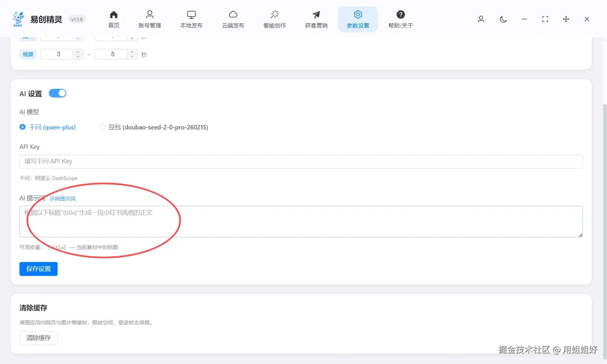Click the 视频 label tag
Image resolution: width=607 pixels, height=364 pixels.
tap(28, 54)
